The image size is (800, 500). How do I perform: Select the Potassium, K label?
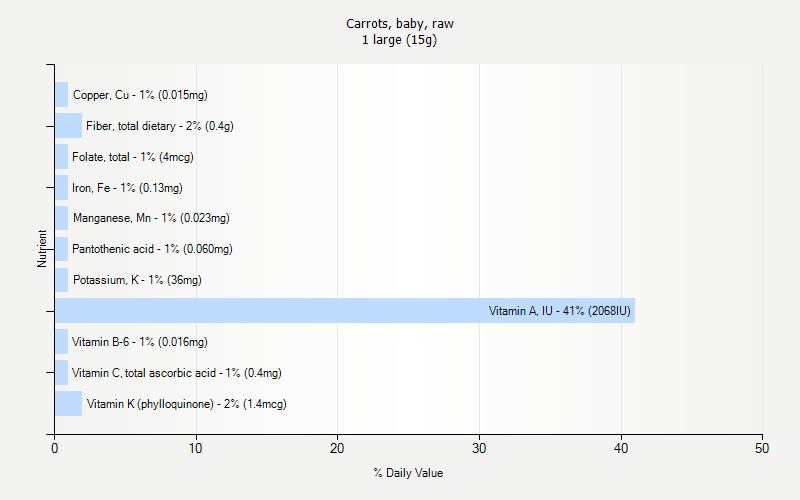coord(137,280)
